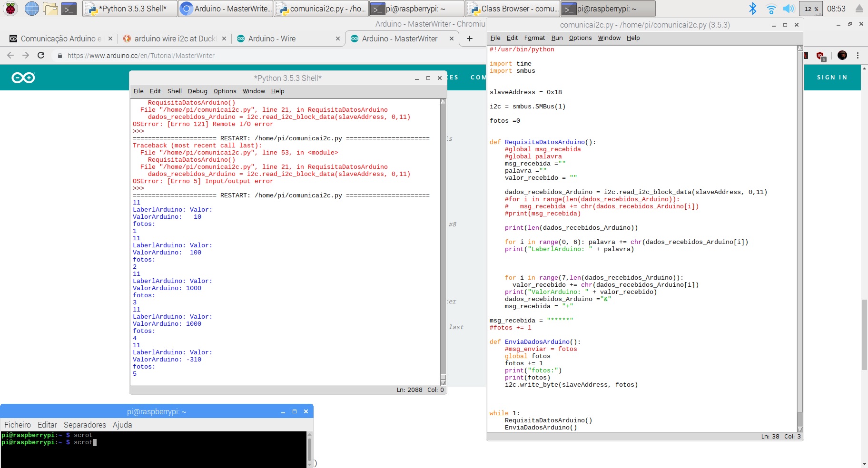Open the Wi-Fi networks tray icon

771,9
